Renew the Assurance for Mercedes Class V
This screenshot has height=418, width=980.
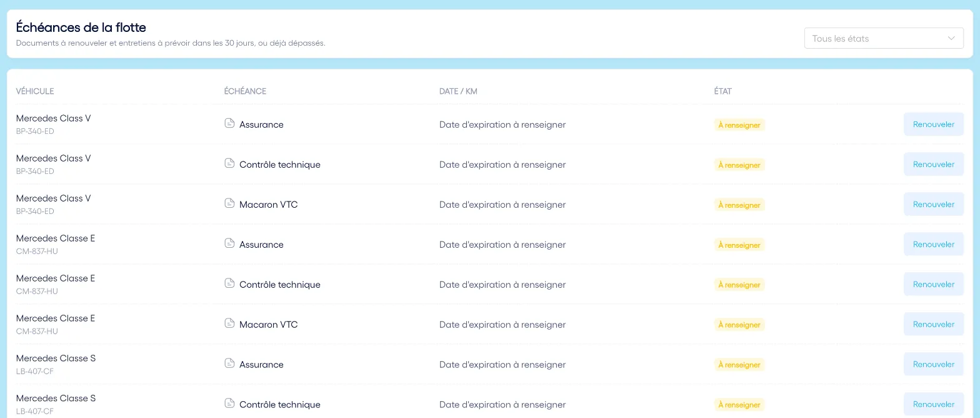click(934, 125)
